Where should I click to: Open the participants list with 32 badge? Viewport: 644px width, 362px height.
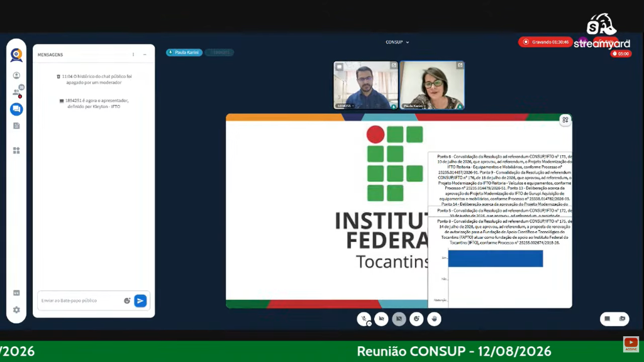click(17, 92)
